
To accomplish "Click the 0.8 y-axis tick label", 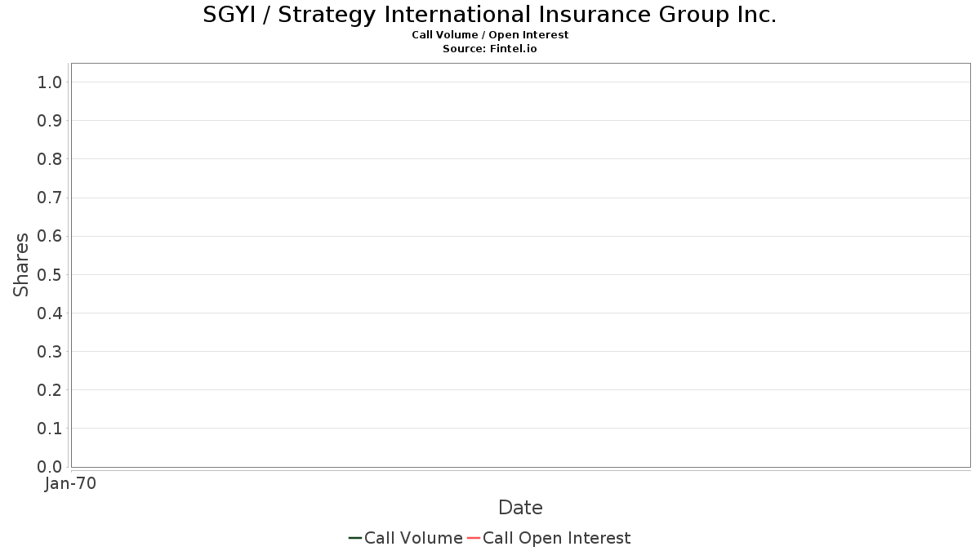I will point(50,159).
